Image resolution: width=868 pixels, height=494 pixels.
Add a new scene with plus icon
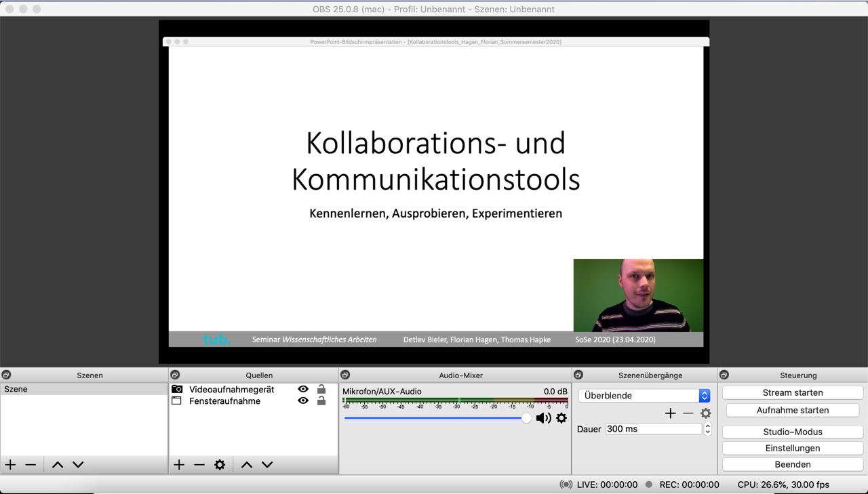(x=11, y=465)
